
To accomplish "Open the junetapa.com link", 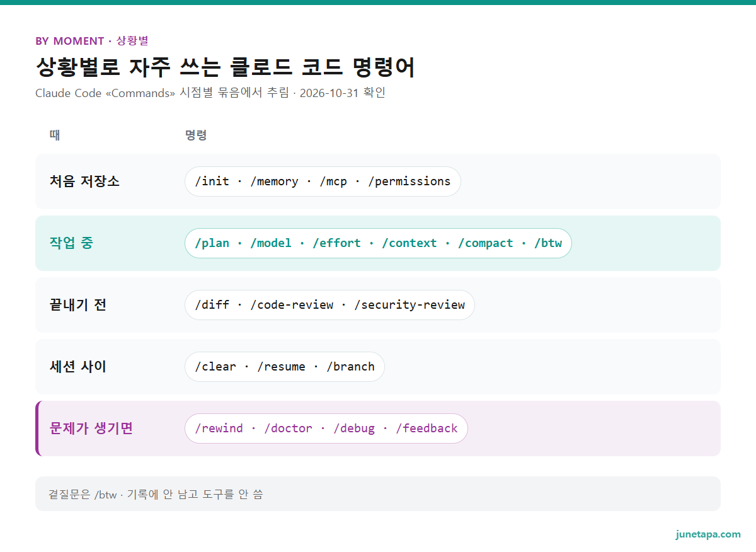I will coord(708,534).
